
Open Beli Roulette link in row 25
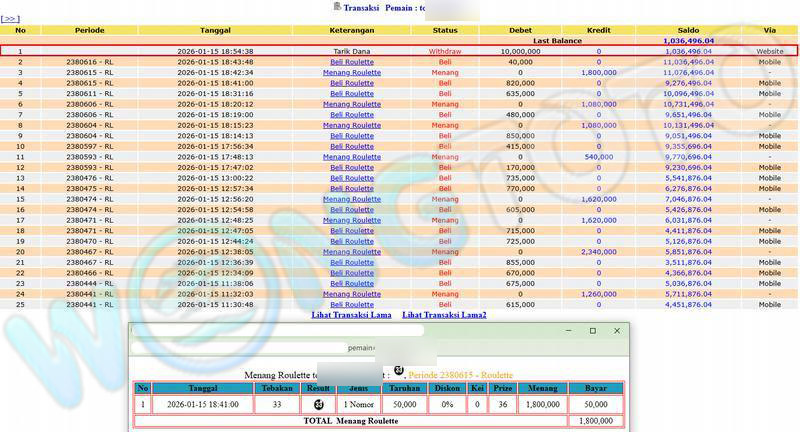tap(352, 305)
